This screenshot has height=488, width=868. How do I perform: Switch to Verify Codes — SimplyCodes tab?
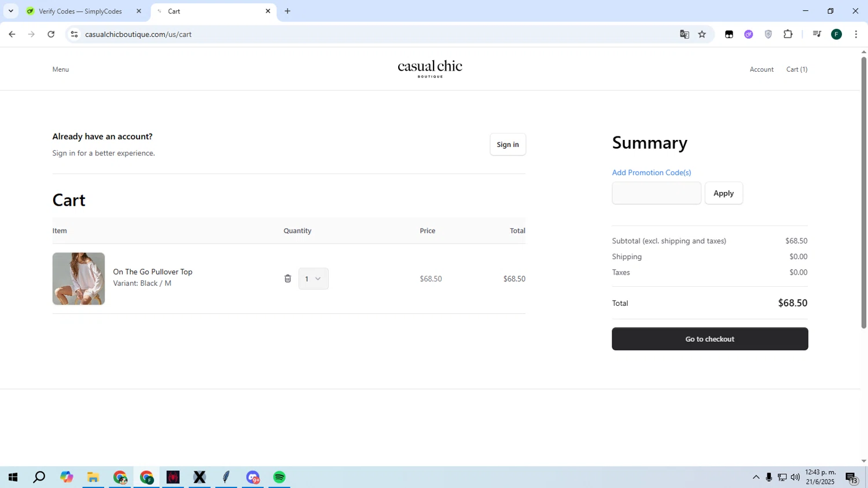point(80,11)
